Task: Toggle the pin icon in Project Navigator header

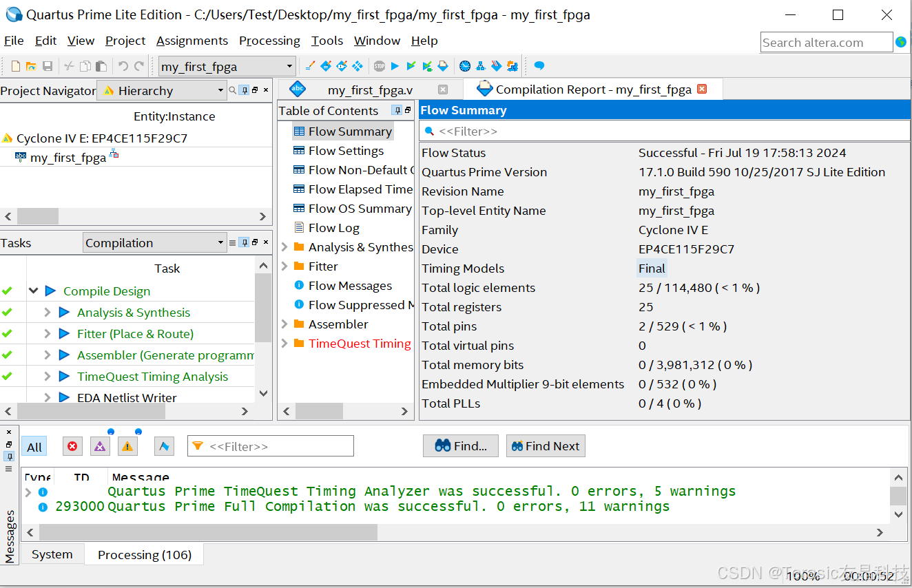Action: coord(244,90)
